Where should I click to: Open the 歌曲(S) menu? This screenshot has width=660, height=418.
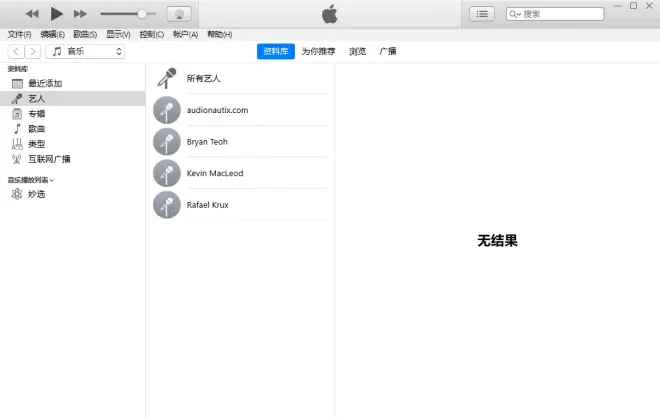click(85, 34)
